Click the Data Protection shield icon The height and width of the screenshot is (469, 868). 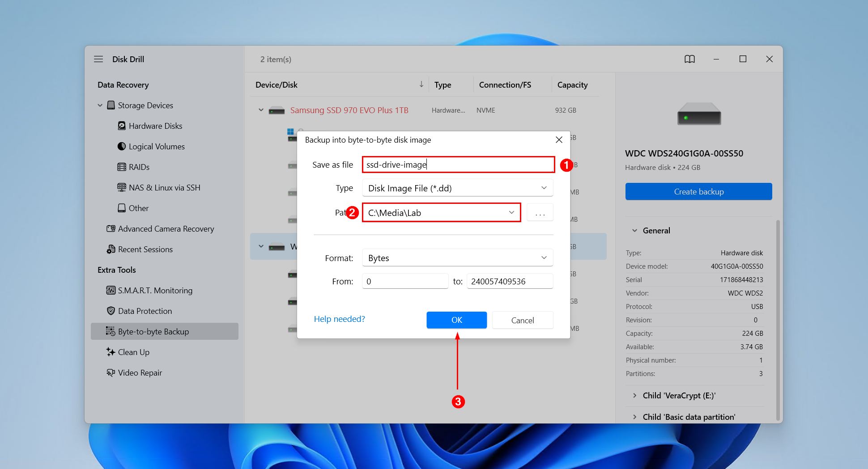click(111, 311)
